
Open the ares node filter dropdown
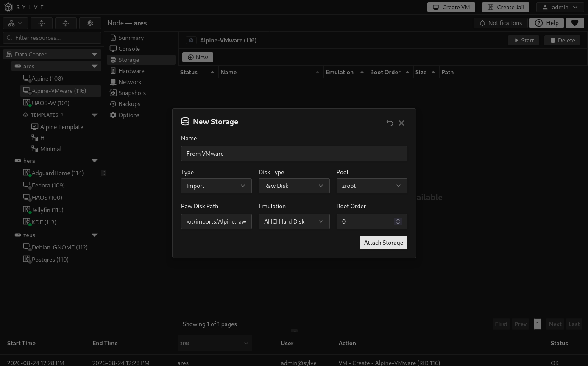coord(215,343)
